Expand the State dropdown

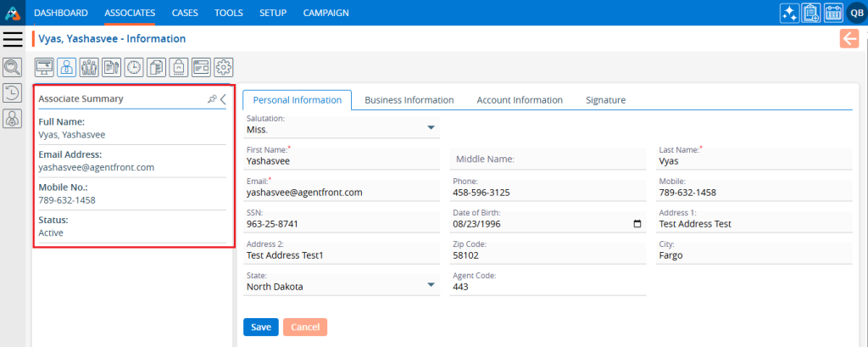pyautogui.click(x=431, y=285)
